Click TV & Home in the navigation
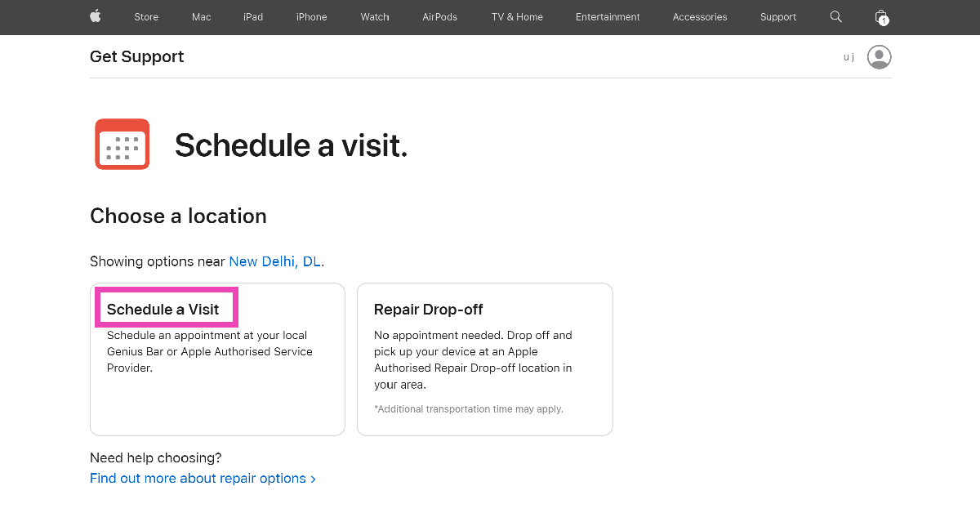This screenshot has height=513, width=980. tap(517, 17)
